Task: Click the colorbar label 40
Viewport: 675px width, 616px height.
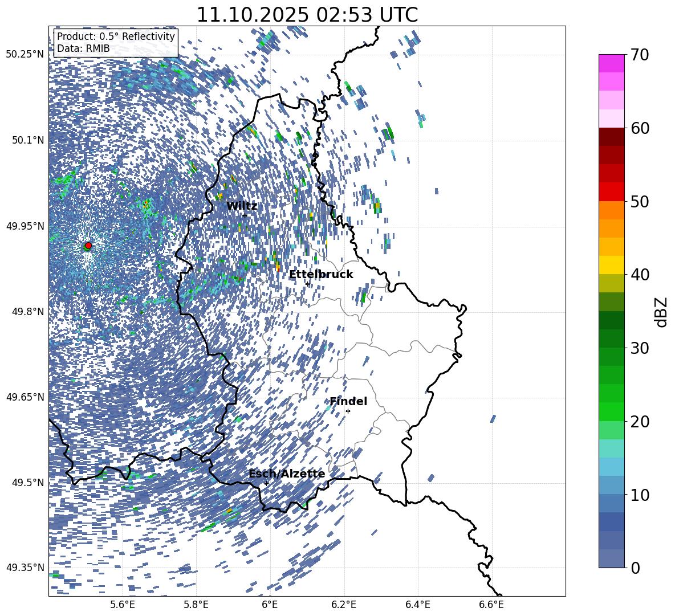Action: click(640, 275)
